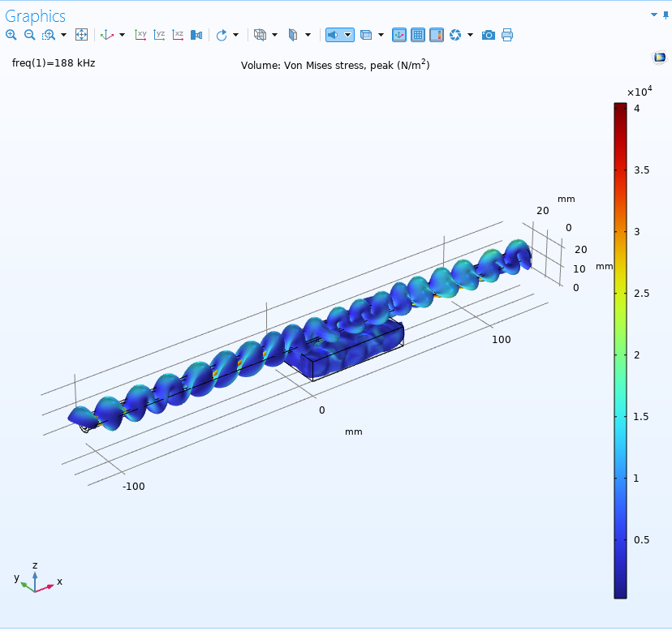
Task: Click the Graphics panel title
Action: pos(36,16)
